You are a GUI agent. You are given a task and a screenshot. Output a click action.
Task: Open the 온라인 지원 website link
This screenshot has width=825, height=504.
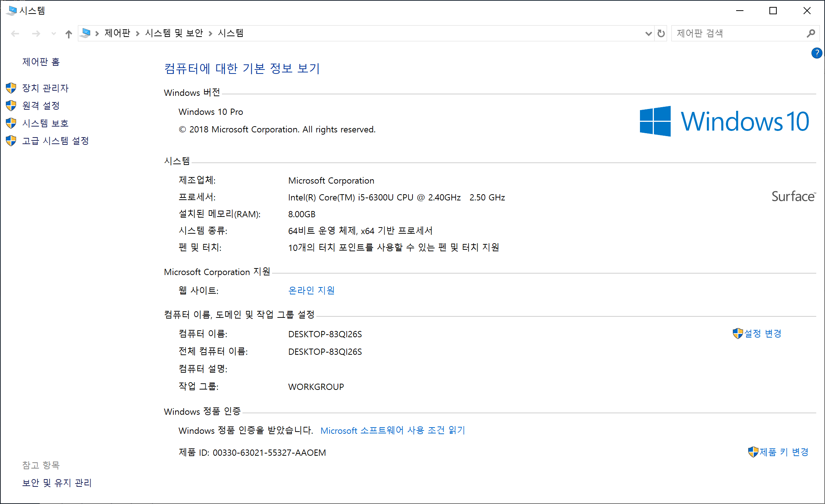312,290
